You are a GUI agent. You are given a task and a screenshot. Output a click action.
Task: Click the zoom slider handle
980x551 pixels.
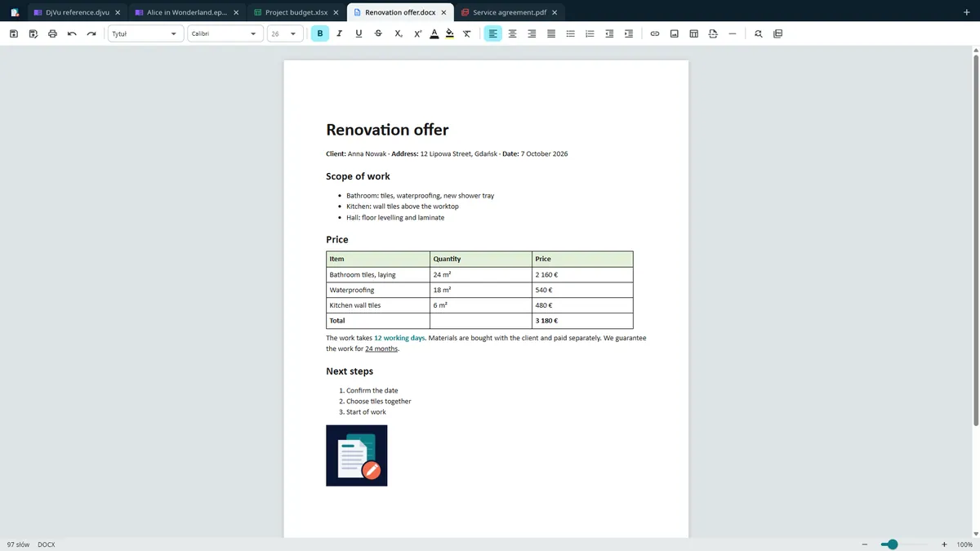point(893,544)
